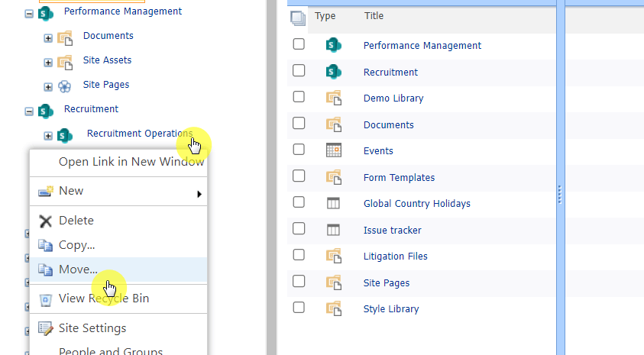Screen dimensions: 644x355
Task: Click the Recycle Bin icon in context menu
Action: [x=45, y=300]
